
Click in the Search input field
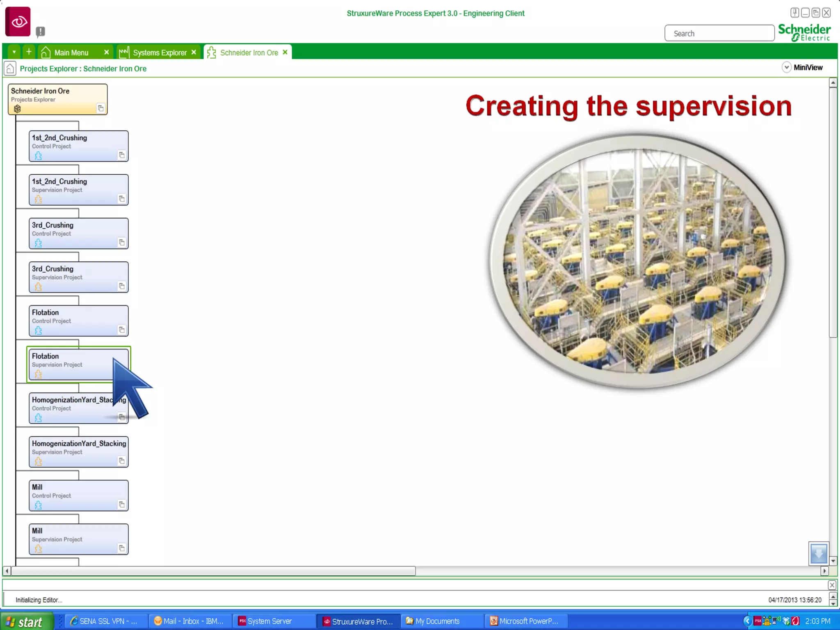719,33
